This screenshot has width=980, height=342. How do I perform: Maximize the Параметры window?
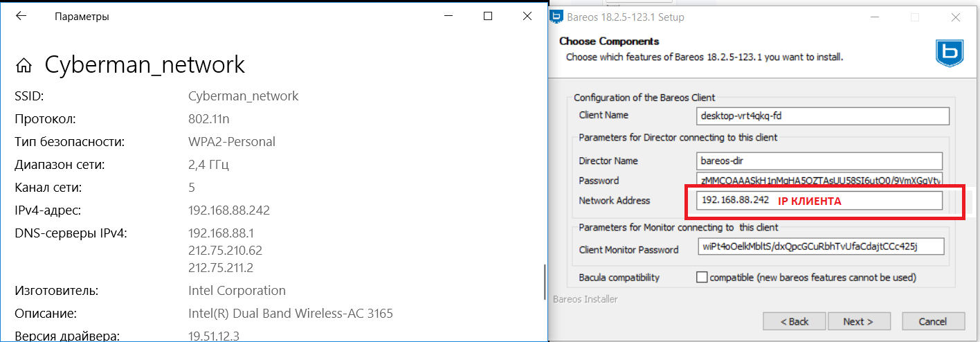488,16
